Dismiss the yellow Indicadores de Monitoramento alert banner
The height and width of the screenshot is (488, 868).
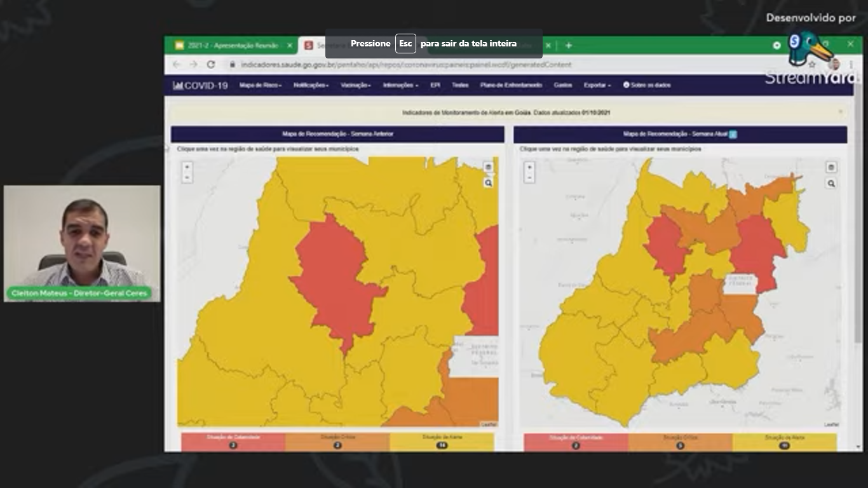840,112
